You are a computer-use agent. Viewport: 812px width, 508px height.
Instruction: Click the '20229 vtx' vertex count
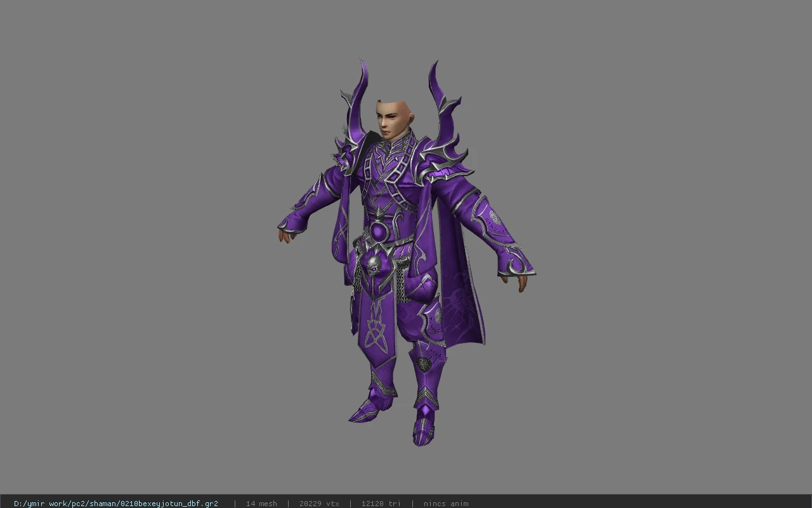[319, 504]
